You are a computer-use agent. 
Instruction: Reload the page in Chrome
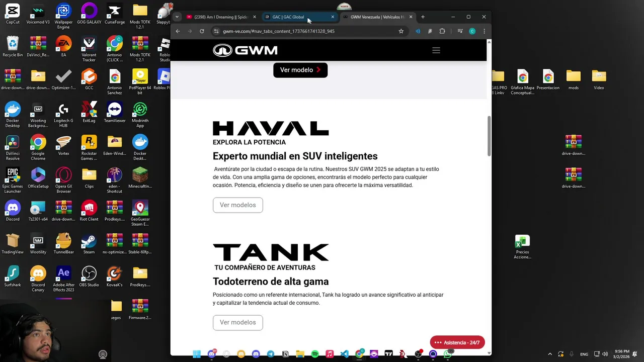point(202,31)
